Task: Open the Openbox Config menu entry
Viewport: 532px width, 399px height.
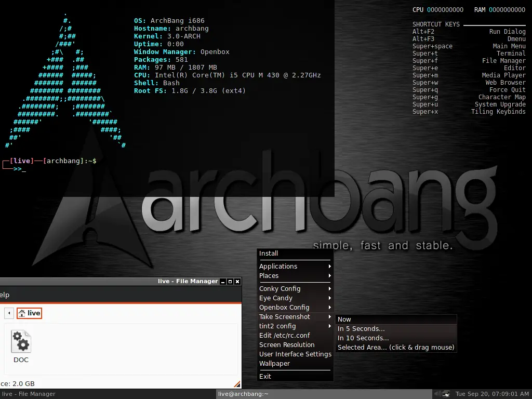Action: 295,308
